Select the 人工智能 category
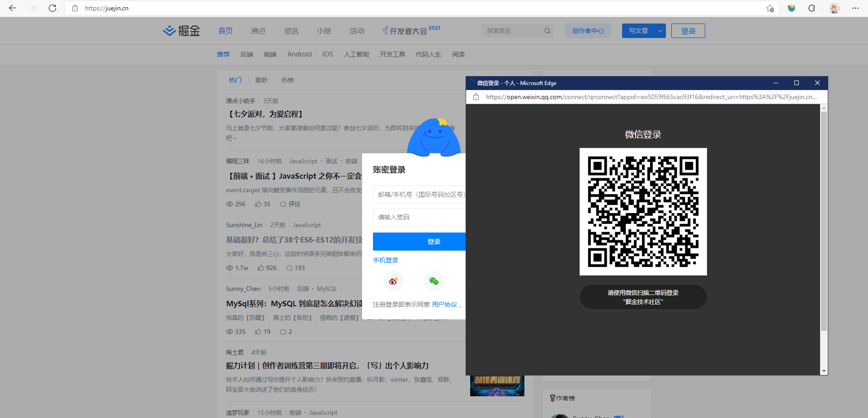 (357, 54)
